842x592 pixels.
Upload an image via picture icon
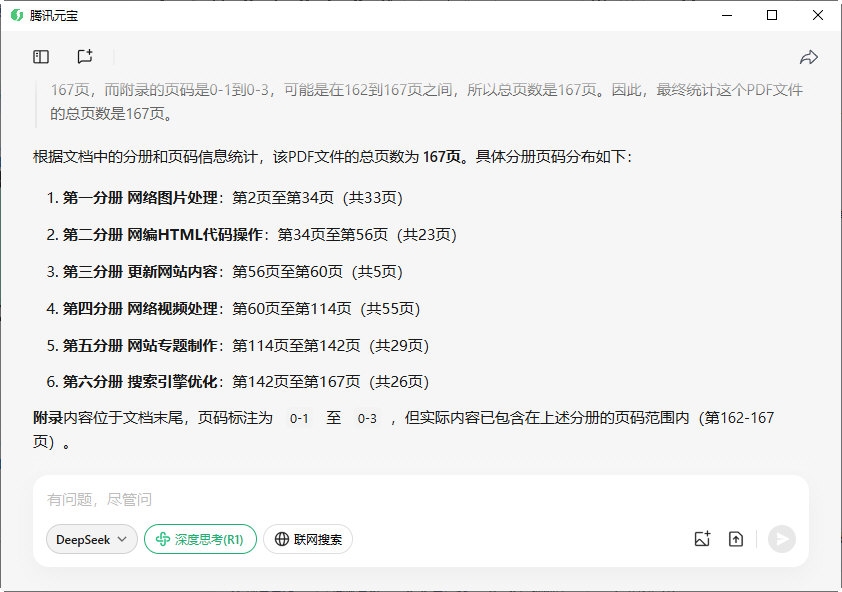pyautogui.click(x=702, y=539)
